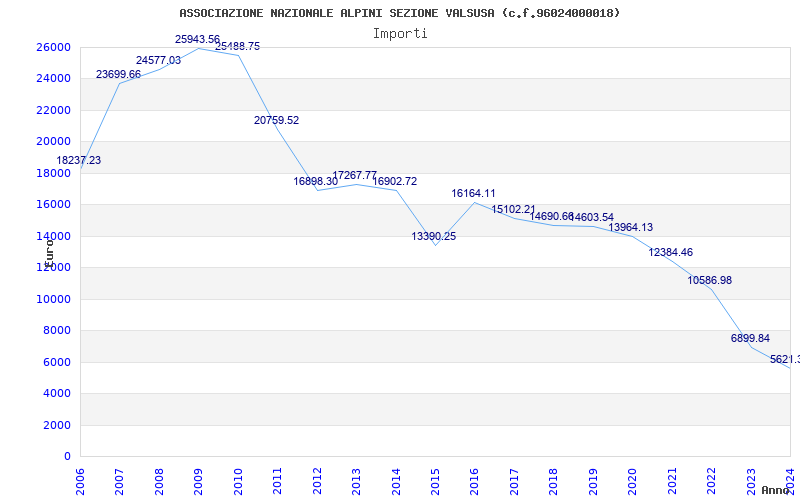The width and height of the screenshot is (800, 500).
Task: Click the 2020 x-axis year label
Action: (632, 481)
